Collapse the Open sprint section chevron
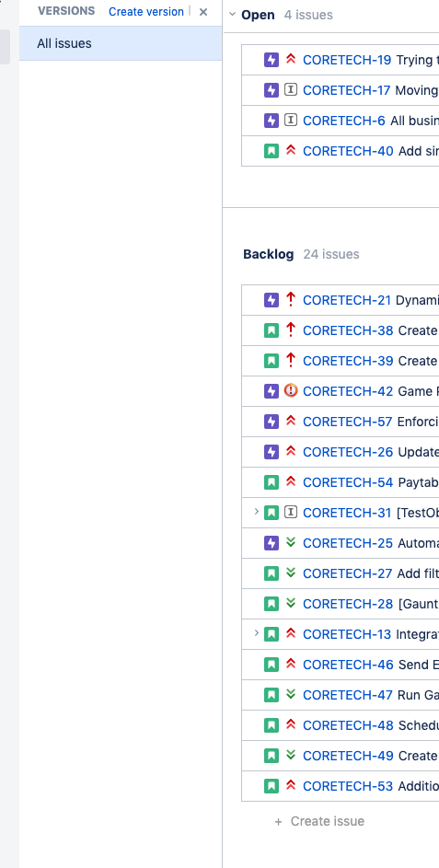This screenshot has height=868, width=439. click(233, 15)
